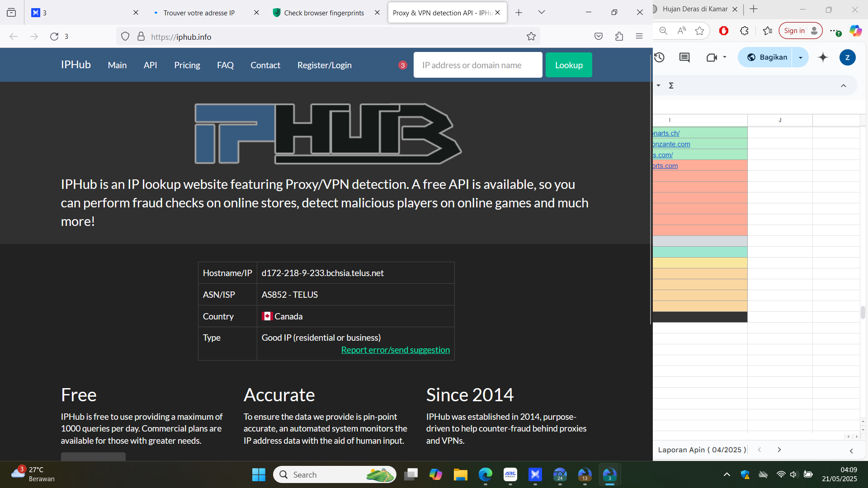The width and height of the screenshot is (868, 488).
Task: Start a video meeting via camera icon
Action: 712,57
